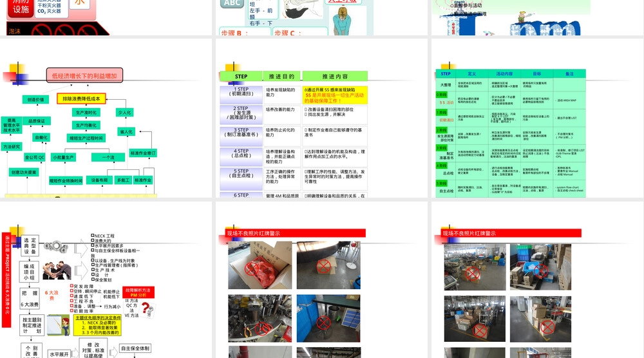Viewport: 644px width, 358px height.
Task: Click the 水平展开 box
Action: tap(59, 354)
